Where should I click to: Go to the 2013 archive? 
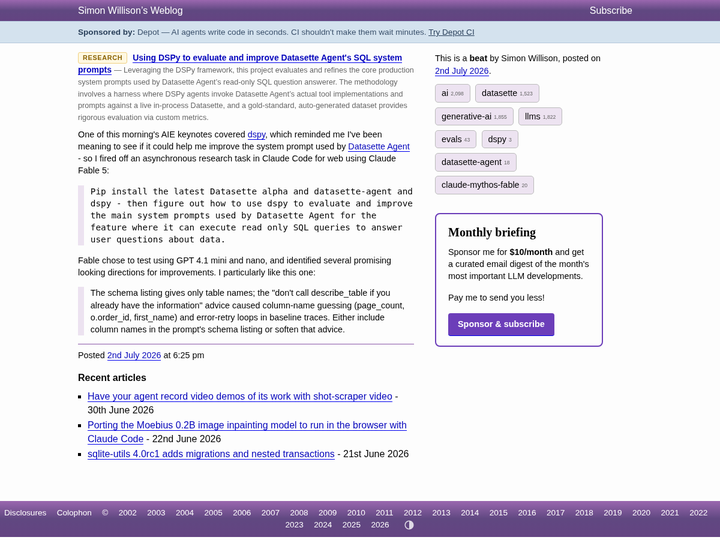pyautogui.click(x=441, y=512)
